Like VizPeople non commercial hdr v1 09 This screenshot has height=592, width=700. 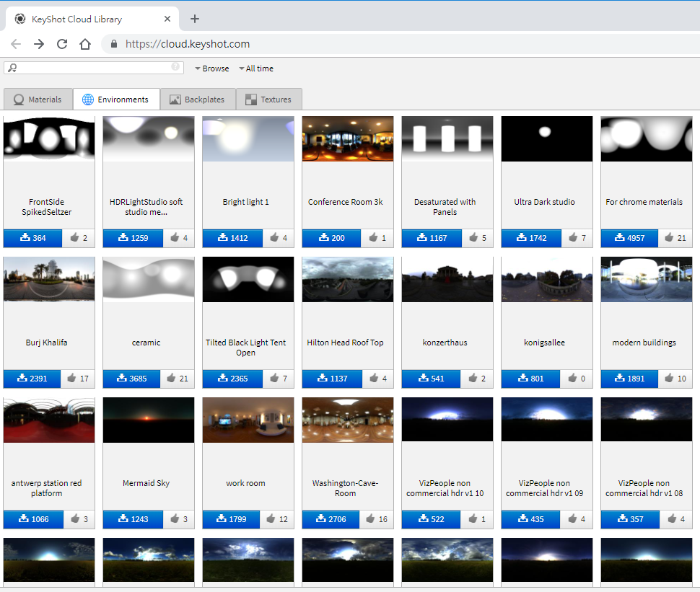[577, 519]
